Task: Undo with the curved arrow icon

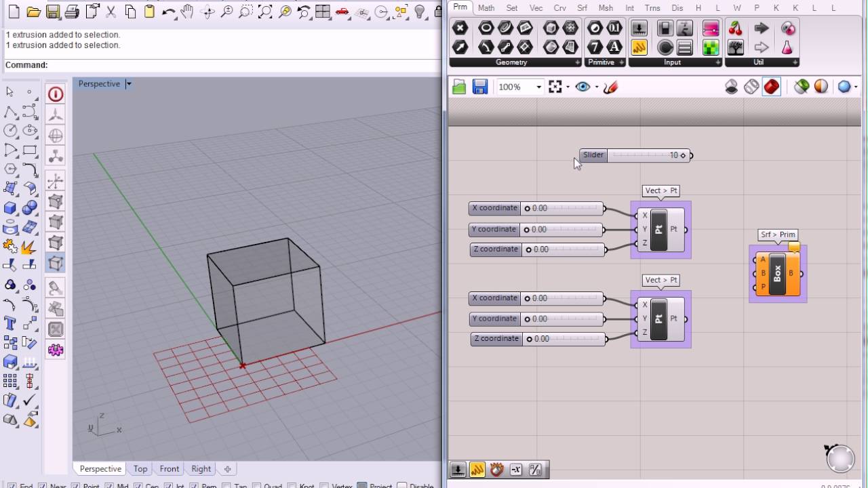Action: (x=169, y=12)
